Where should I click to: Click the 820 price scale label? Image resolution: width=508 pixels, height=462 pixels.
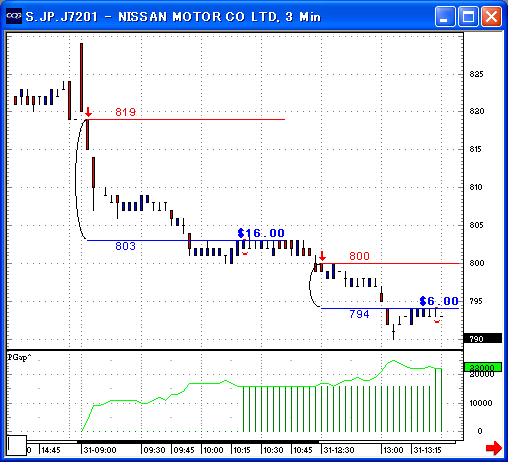click(476, 111)
